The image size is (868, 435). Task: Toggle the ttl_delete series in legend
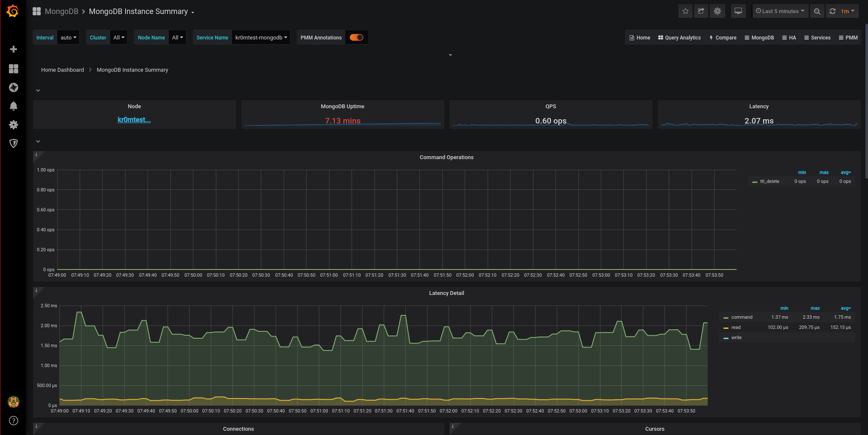point(769,181)
